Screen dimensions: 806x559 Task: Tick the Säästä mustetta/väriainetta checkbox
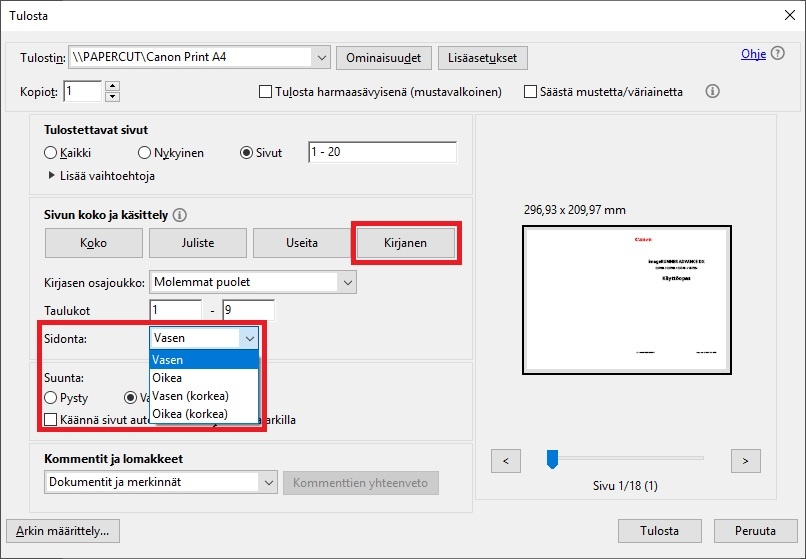click(x=530, y=92)
